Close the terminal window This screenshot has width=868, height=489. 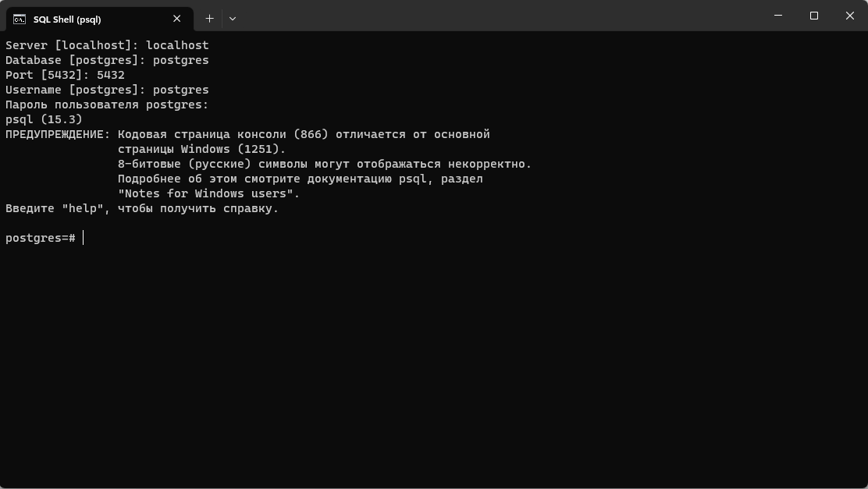tap(850, 16)
